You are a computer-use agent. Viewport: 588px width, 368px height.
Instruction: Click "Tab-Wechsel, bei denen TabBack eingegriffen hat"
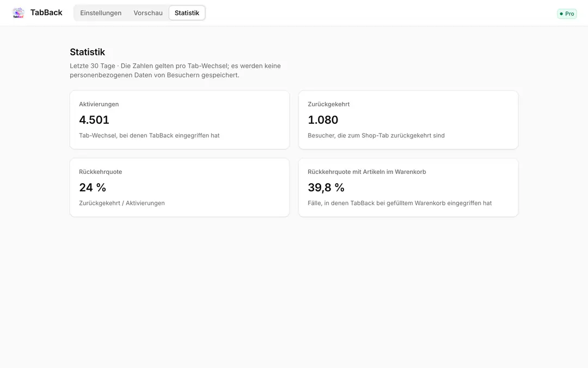pos(149,135)
